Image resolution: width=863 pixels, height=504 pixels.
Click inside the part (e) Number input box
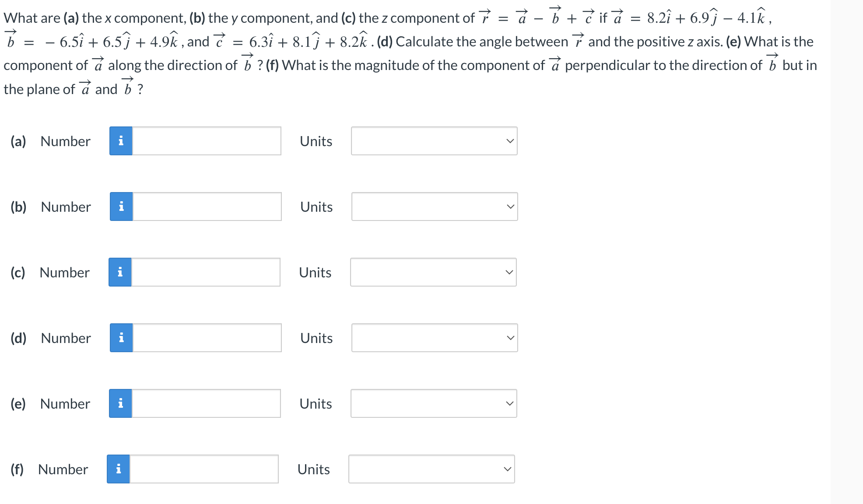point(206,403)
